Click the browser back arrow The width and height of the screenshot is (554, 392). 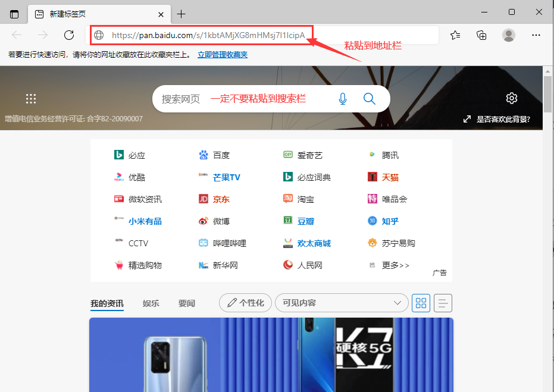[x=17, y=35]
